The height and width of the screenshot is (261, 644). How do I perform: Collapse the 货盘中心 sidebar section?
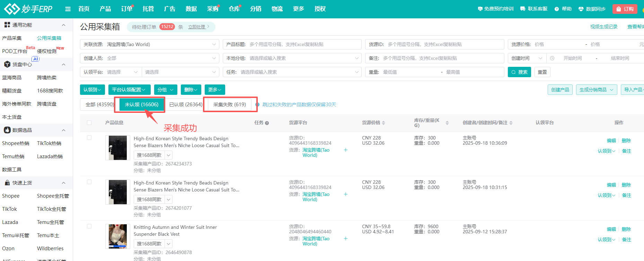(63, 64)
